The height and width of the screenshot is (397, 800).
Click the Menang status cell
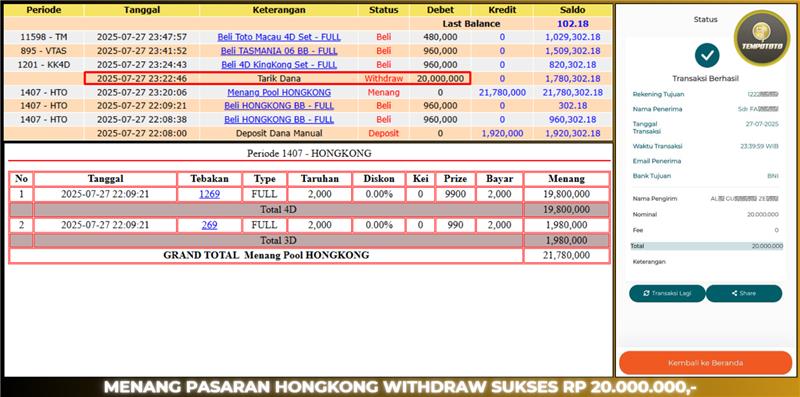(x=384, y=92)
